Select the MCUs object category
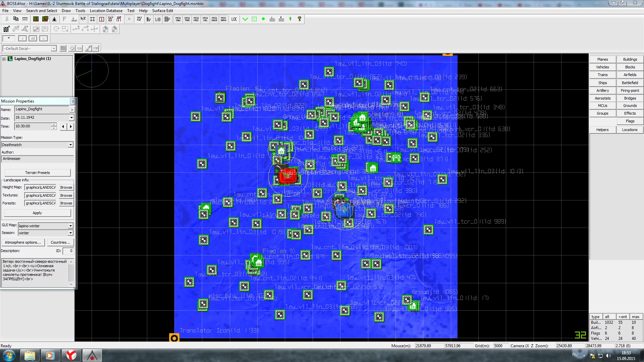 point(602,106)
